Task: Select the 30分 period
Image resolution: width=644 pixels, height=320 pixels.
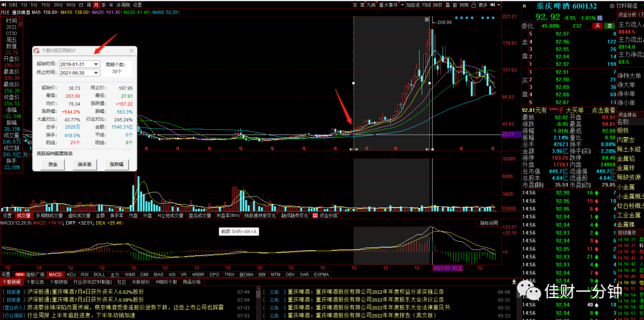Action: [58, 5]
